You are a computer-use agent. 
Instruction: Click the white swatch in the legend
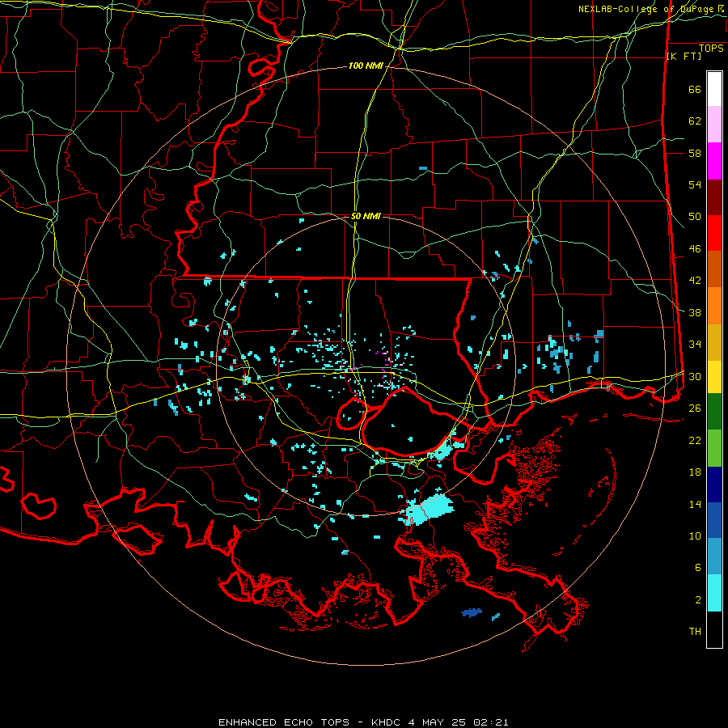coord(714,89)
